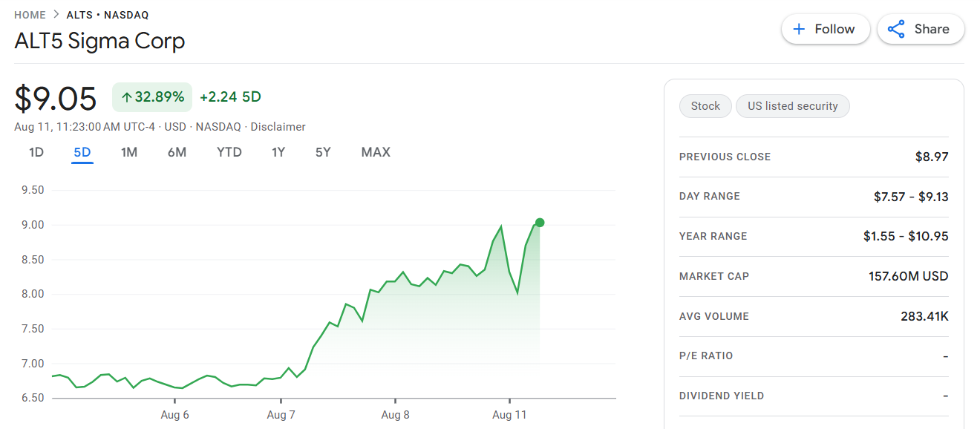Screen dimensions: 980x429
Task: Click the Aug 8 date axis label
Action: click(x=395, y=415)
